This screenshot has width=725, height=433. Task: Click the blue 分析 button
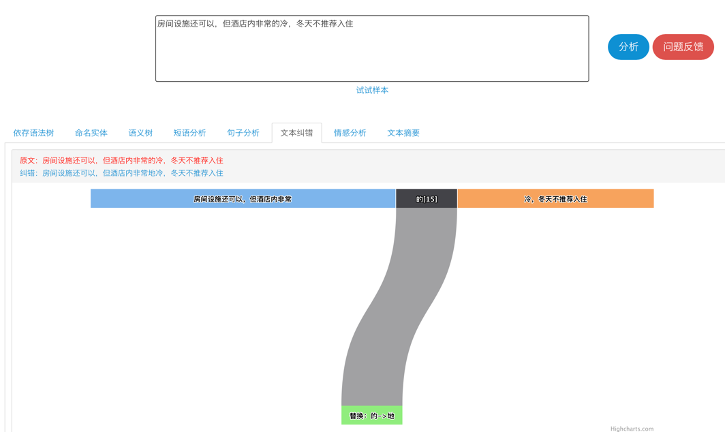coord(628,47)
